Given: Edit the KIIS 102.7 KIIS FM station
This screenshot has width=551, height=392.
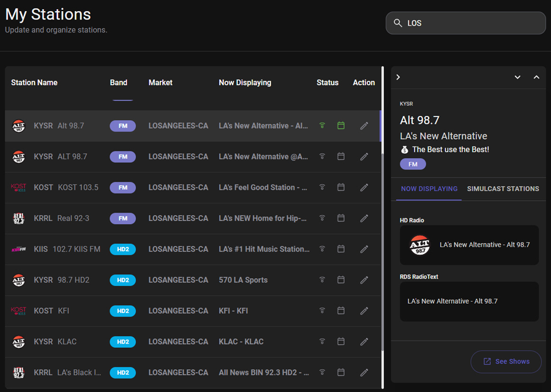Looking at the screenshot, I should [364, 249].
